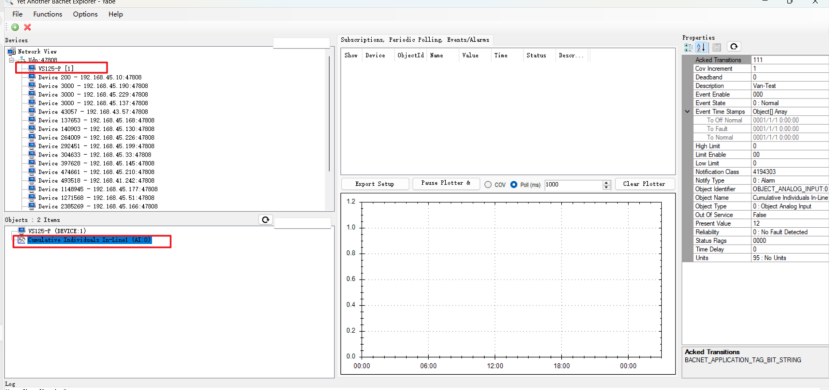Open the Functions menu
Screen dimensions: 830x390
pos(48,14)
